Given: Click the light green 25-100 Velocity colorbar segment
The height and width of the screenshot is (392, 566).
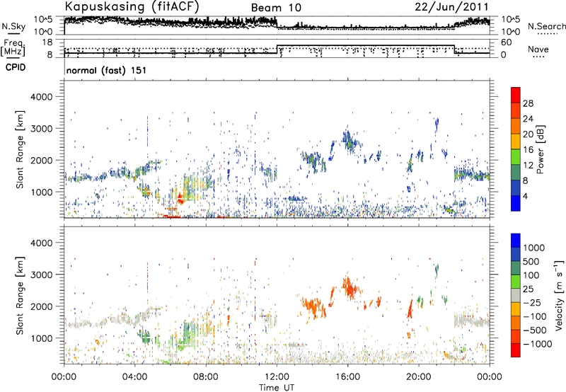Looking at the screenshot, I should (x=516, y=282).
